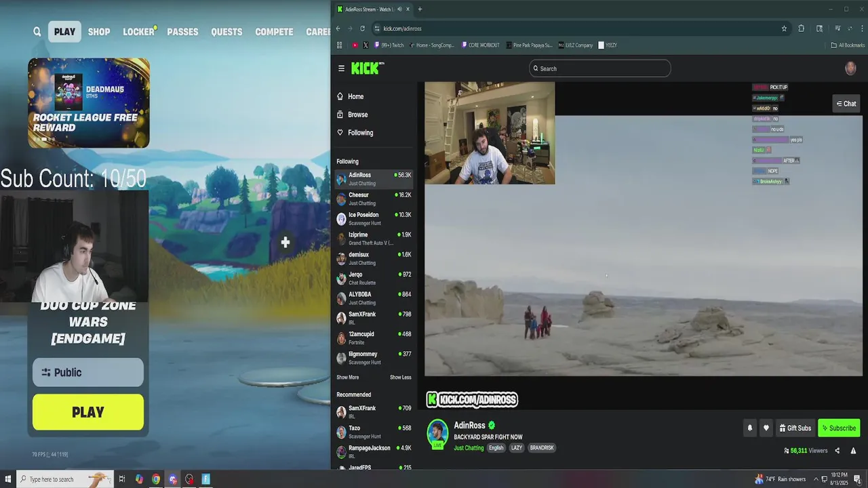The width and height of the screenshot is (868, 488).
Task: Bookmark this page with the star icon
Action: (784, 28)
